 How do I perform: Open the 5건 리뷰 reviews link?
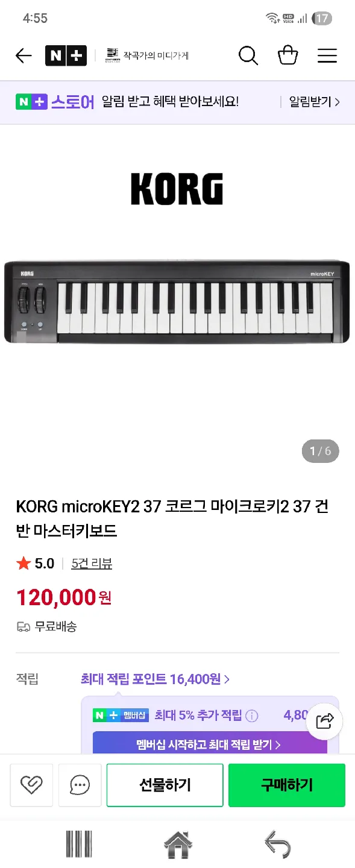point(92,564)
